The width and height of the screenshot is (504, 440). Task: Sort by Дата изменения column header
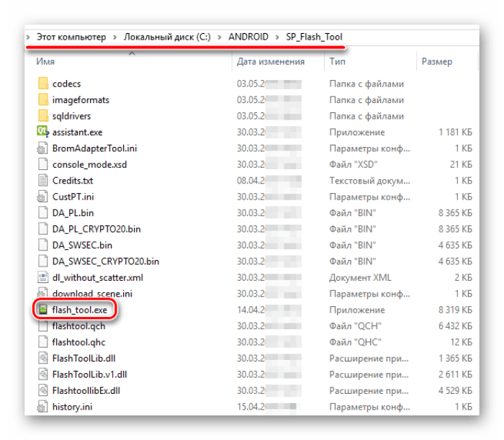[271, 61]
